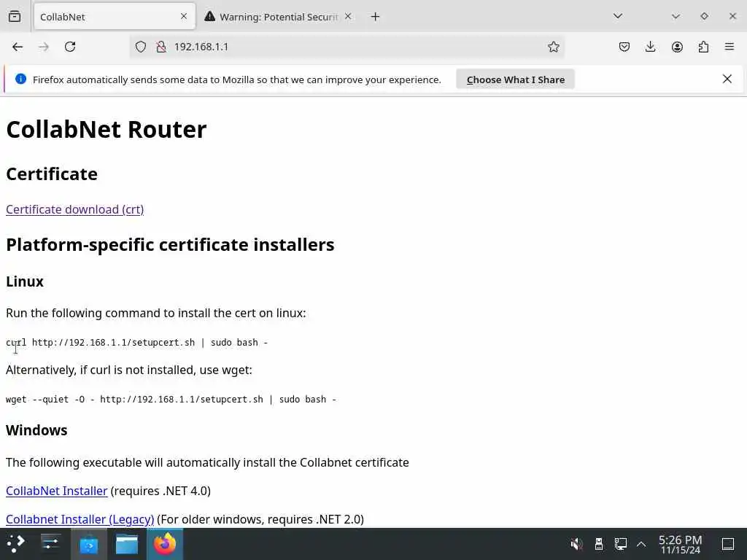
Task: Reload the current page
Action: (x=70, y=47)
